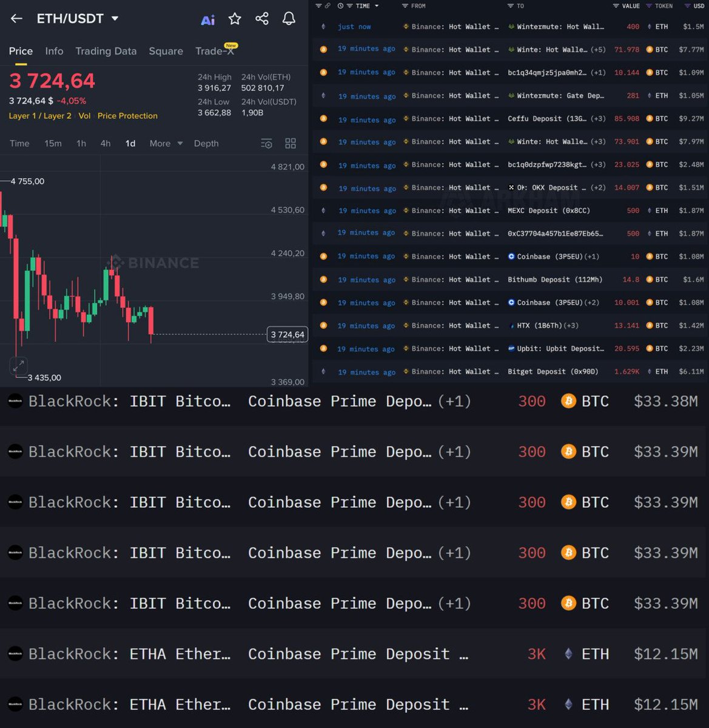Toggle the USD column filter
The width and height of the screenshot is (709, 728).
(687, 6)
